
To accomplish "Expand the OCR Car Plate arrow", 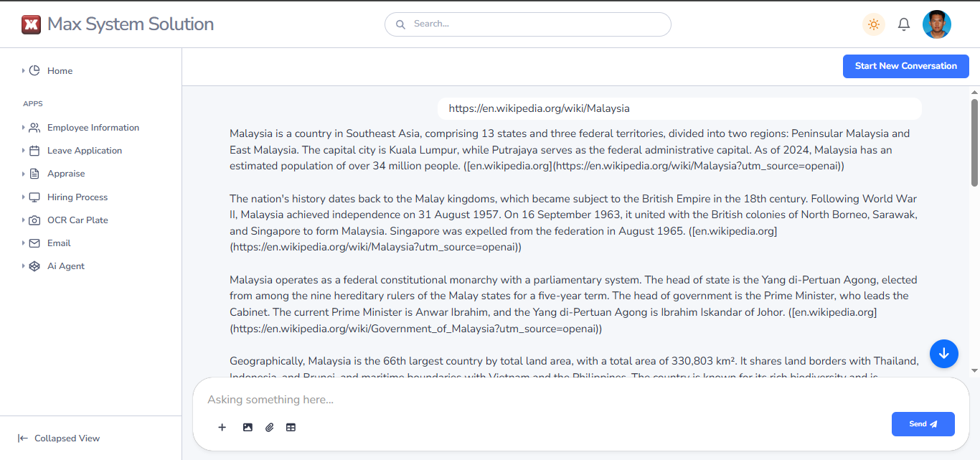I will click(x=23, y=220).
